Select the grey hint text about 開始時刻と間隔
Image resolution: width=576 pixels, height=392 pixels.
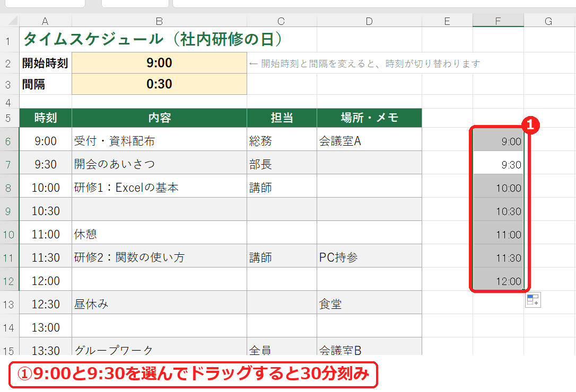tap(364, 64)
